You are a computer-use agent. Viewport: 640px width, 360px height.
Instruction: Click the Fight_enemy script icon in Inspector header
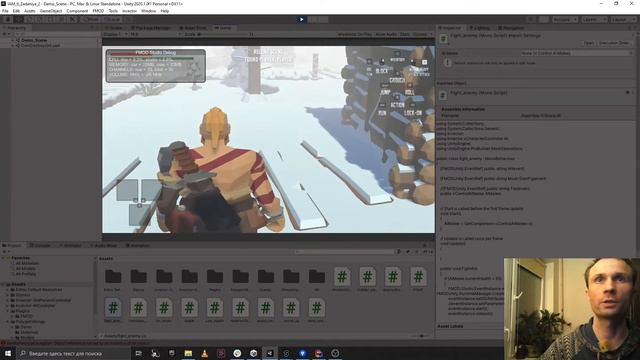click(443, 39)
